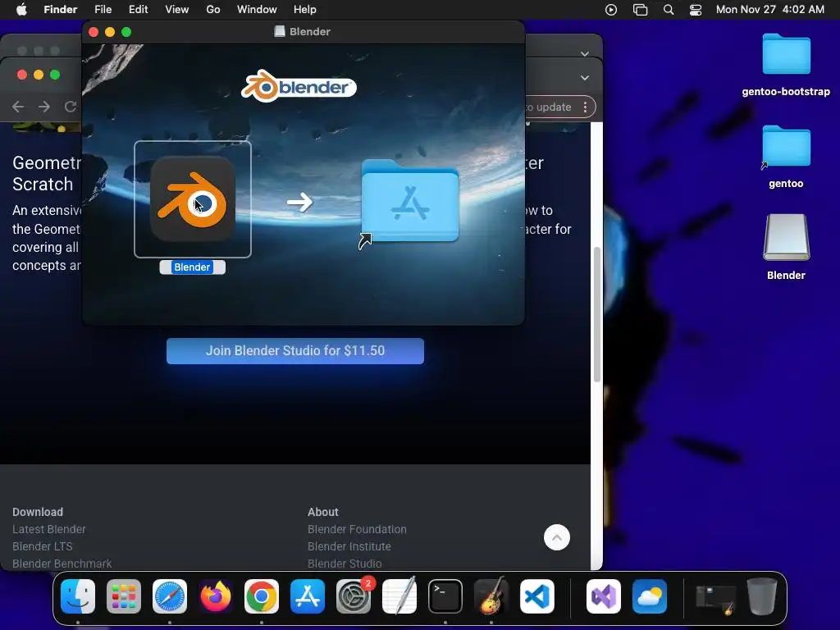
Task: Select the Blender app icon in installer
Action: tap(192, 199)
